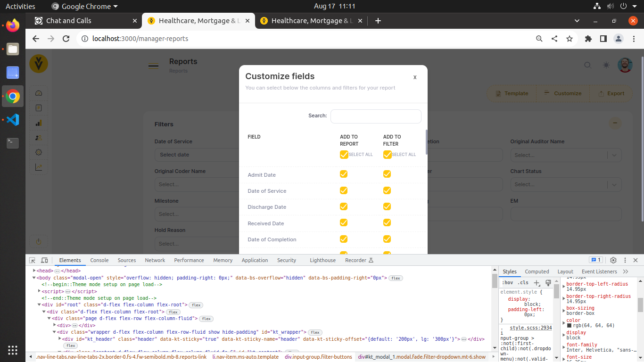This screenshot has width=644, height=362.
Task: Switch to the Console tab in DevTools
Action: pos(99,260)
